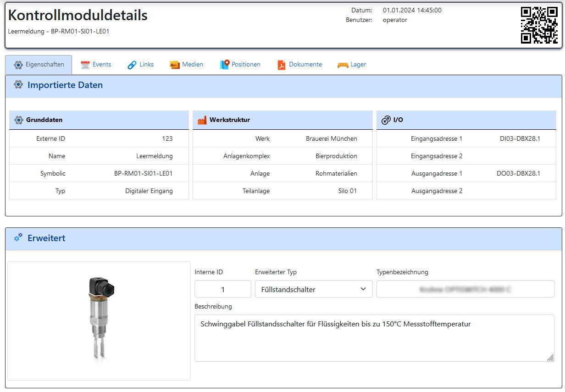Image resolution: width=565 pixels, height=392 pixels.
Task: Click into the Beschreibung text area
Action: (374, 338)
